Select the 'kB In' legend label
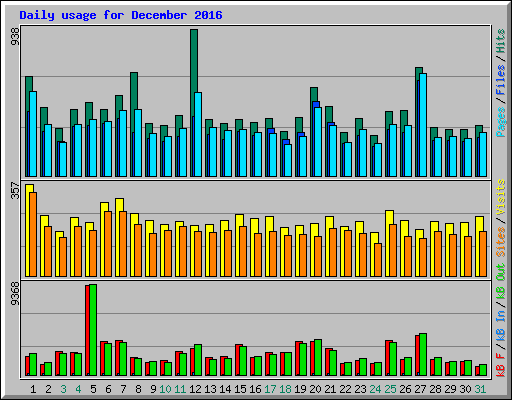The height and width of the screenshot is (400, 512). click(500, 327)
